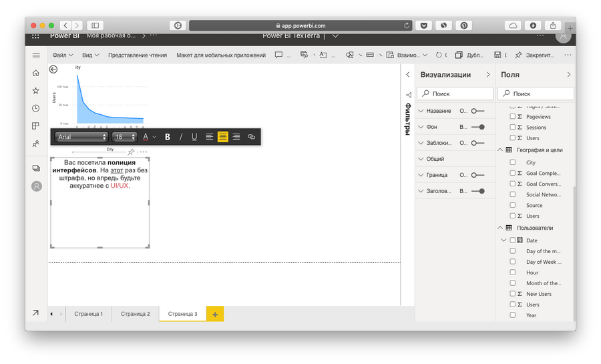601x364 pixels.
Task: Toggle the Заблоки... switch
Action: tap(477, 143)
